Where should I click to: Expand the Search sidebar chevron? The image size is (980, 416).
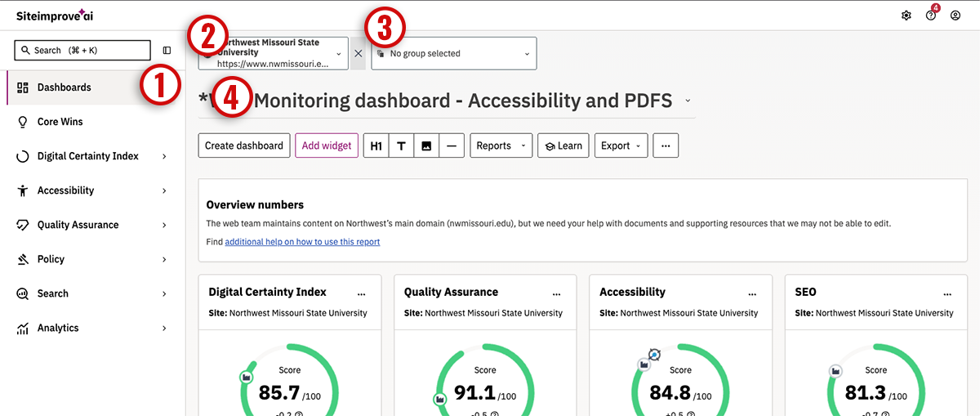[x=164, y=293]
